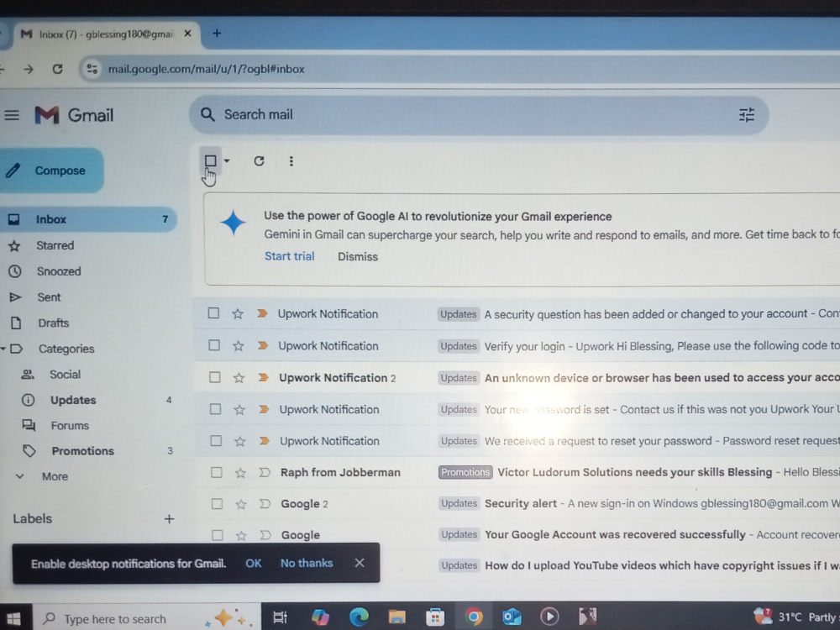Open Outlook from the taskbar
The height and width of the screenshot is (630, 840).
[512, 617]
